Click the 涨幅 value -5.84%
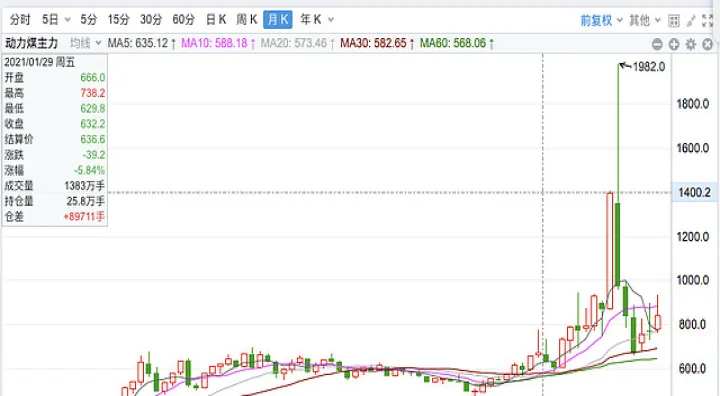The height and width of the screenshot is (396, 720). click(x=90, y=170)
